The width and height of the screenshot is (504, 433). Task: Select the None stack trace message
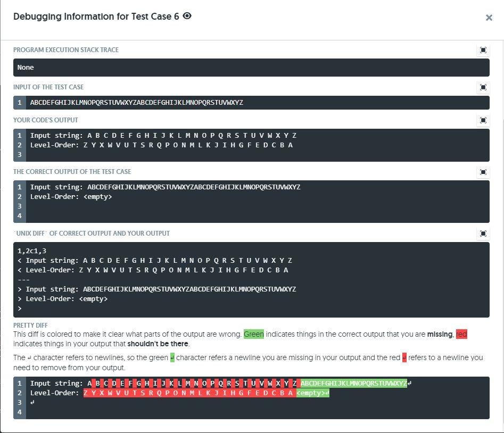(26, 67)
